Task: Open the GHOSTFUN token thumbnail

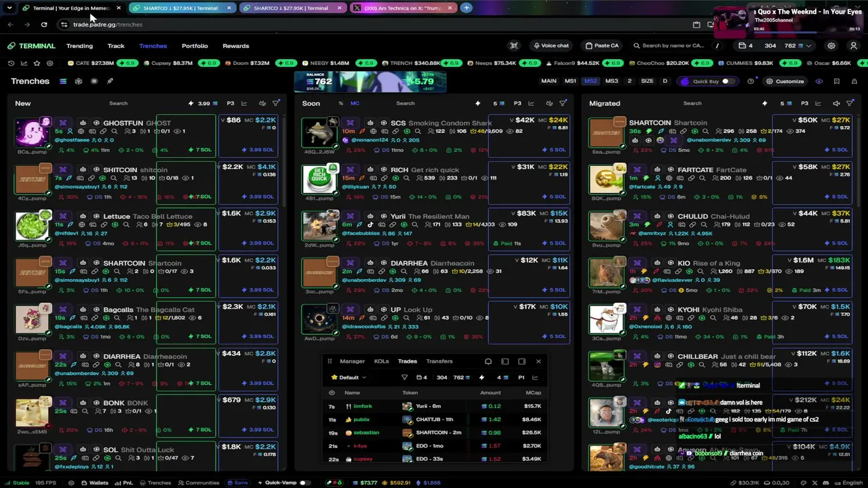Action: pos(33,132)
